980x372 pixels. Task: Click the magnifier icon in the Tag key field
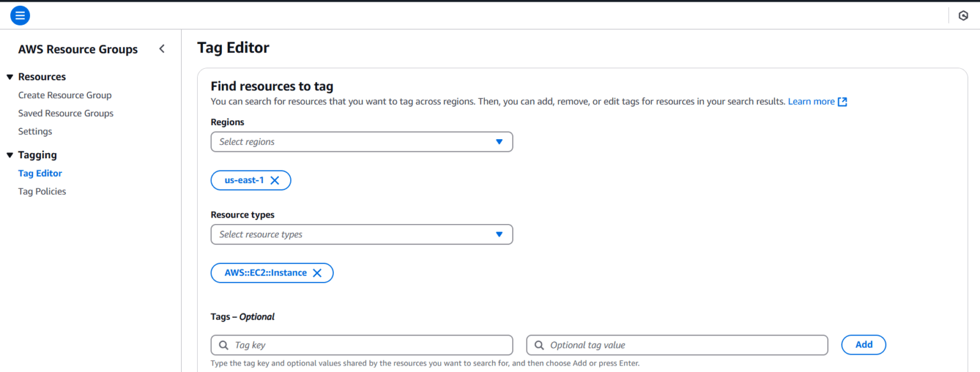(223, 345)
